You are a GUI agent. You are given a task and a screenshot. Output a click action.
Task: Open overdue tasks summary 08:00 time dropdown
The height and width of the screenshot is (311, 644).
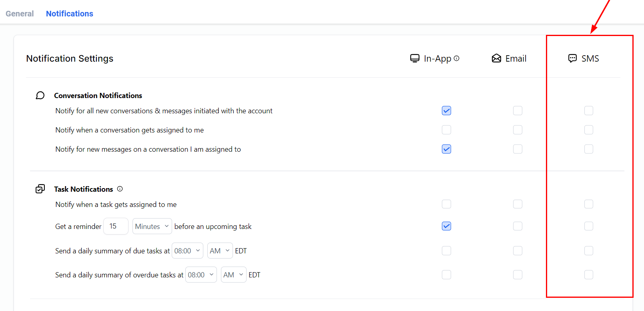pos(201,275)
